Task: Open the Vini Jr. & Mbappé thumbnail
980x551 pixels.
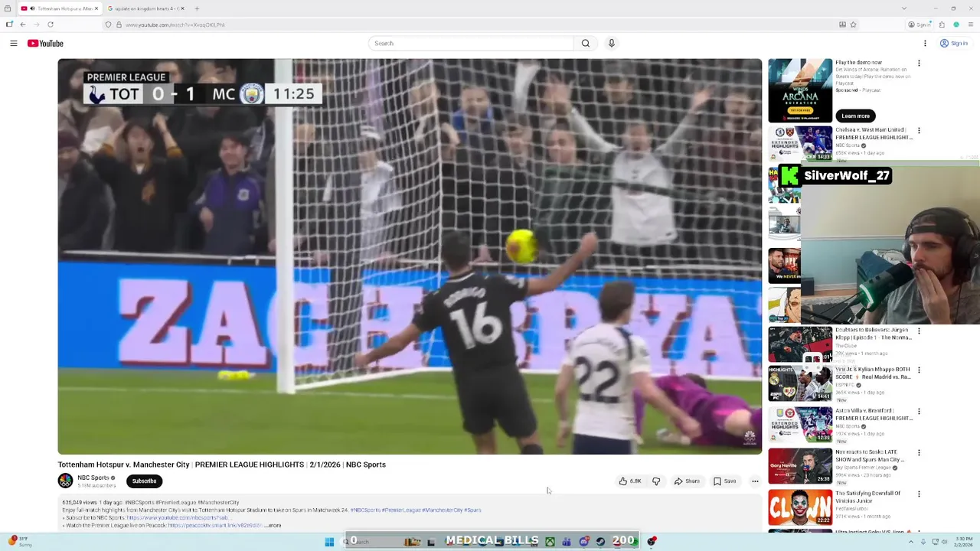Action: click(800, 383)
